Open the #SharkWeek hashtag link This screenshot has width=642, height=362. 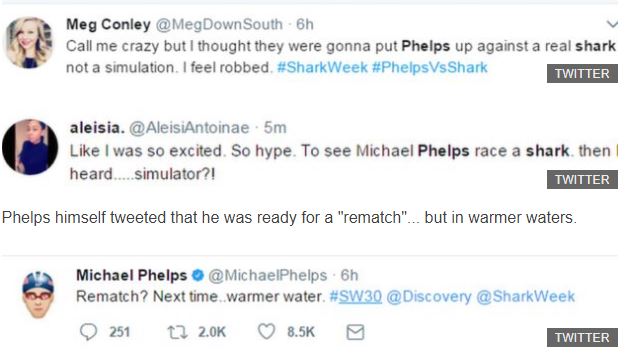[322, 67]
